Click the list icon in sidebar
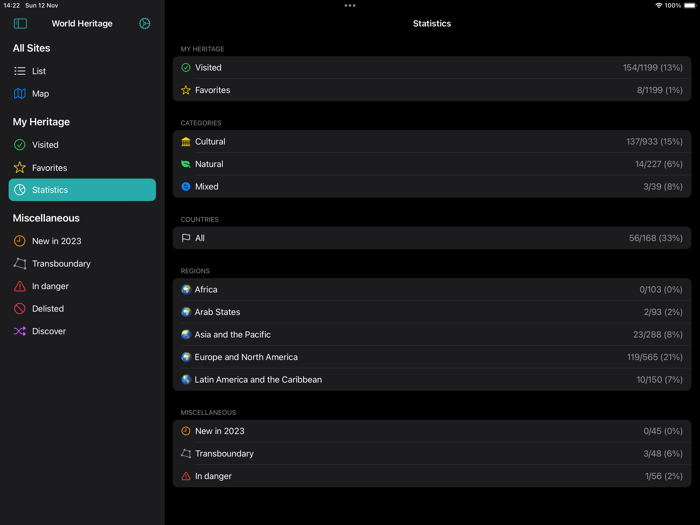 [x=20, y=71]
